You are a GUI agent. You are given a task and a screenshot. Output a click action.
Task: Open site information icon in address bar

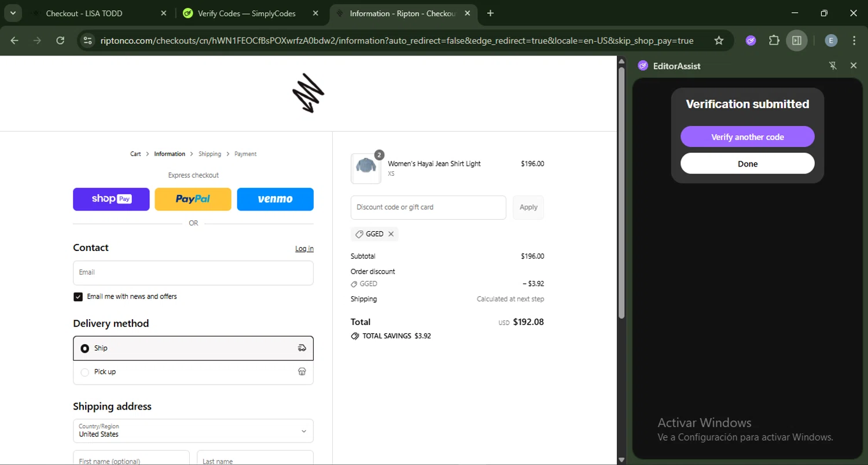[x=87, y=40]
